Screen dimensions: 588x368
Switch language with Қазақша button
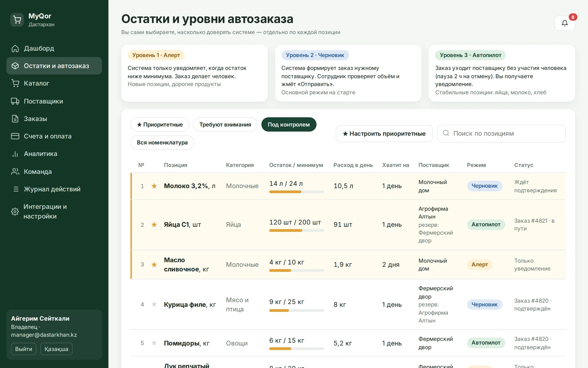click(x=56, y=349)
